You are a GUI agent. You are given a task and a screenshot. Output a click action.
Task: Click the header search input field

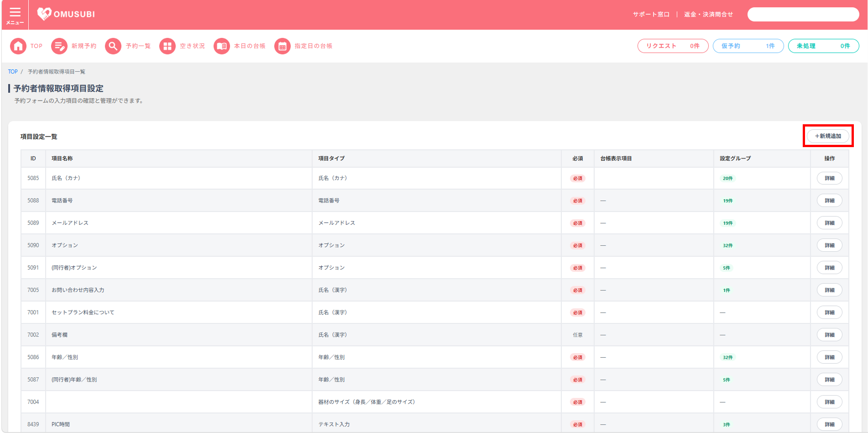[803, 14]
